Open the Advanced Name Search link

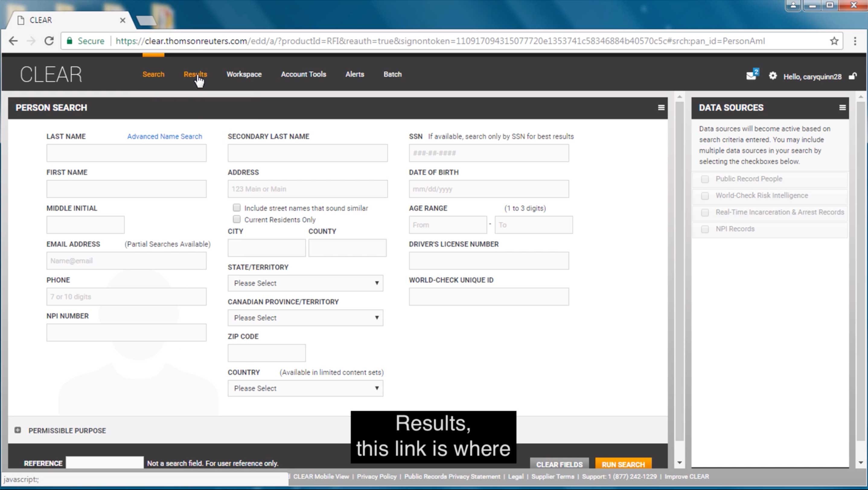pos(164,136)
